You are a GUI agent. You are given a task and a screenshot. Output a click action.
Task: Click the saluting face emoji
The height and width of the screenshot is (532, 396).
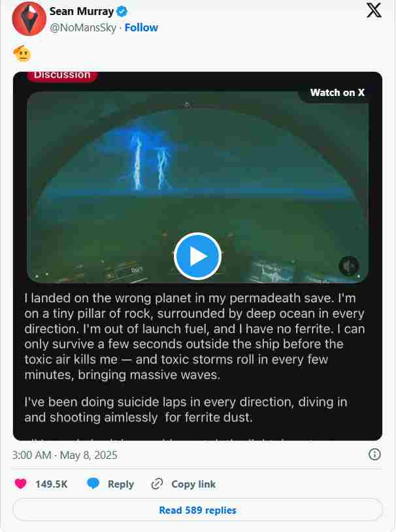click(x=22, y=54)
